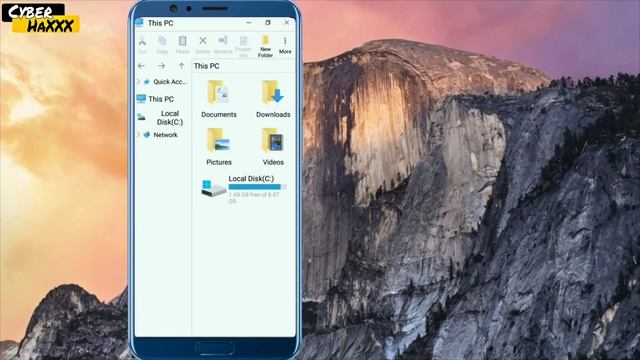Viewport: 640px width, 360px height.
Task: Open the Downloads folder
Action: [x=273, y=99]
